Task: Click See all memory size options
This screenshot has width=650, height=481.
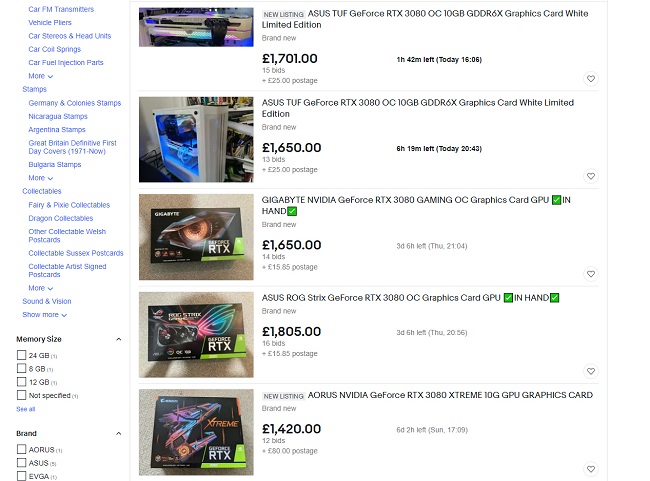Action: click(x=26, y=409)
